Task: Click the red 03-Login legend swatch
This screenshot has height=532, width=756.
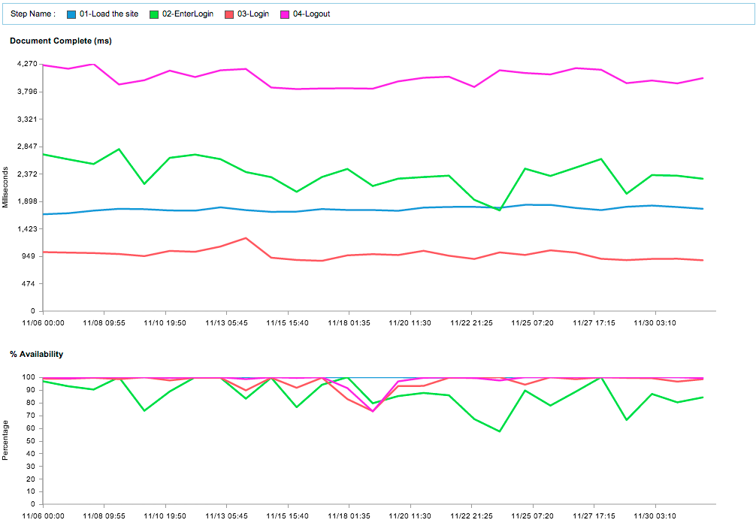Action: click(229, 14)
